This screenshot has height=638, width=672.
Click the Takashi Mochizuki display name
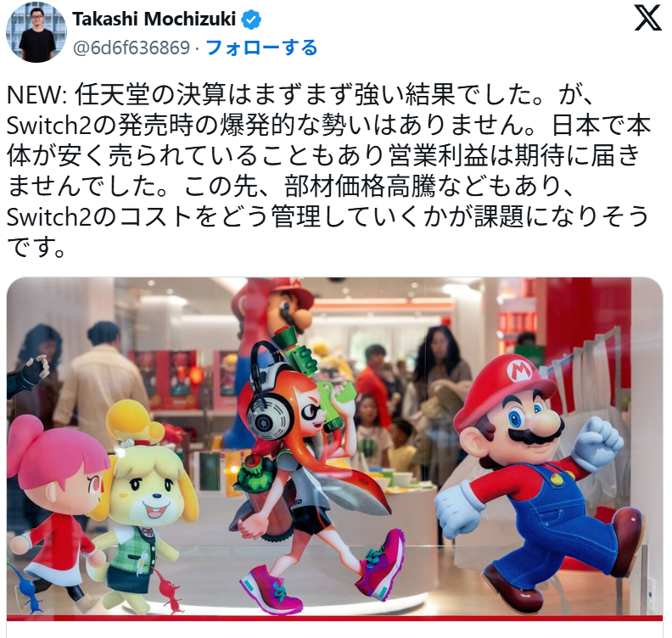154,20
